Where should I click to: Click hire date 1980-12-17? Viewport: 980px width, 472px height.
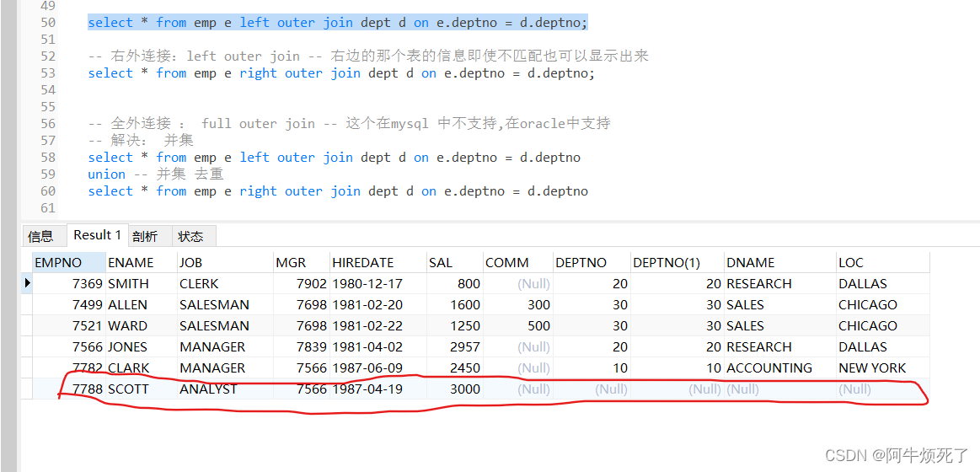tap(378, 284)
